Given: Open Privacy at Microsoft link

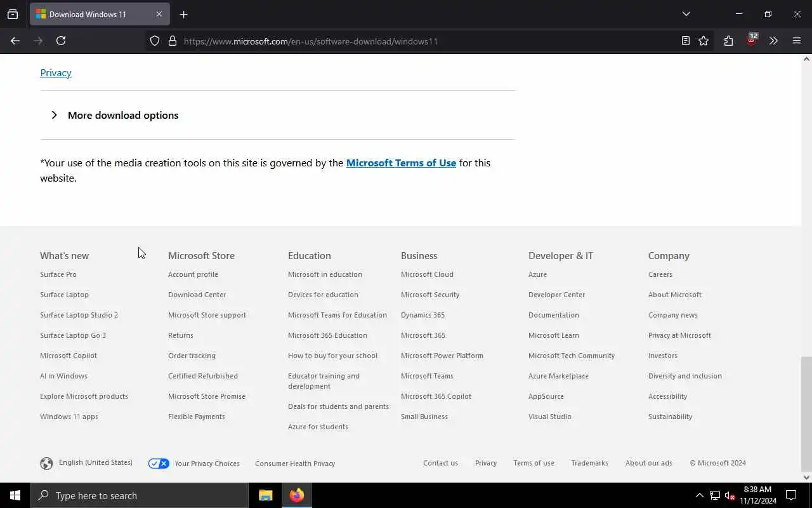Looking at the screenshot, I should tap(679, 335).
